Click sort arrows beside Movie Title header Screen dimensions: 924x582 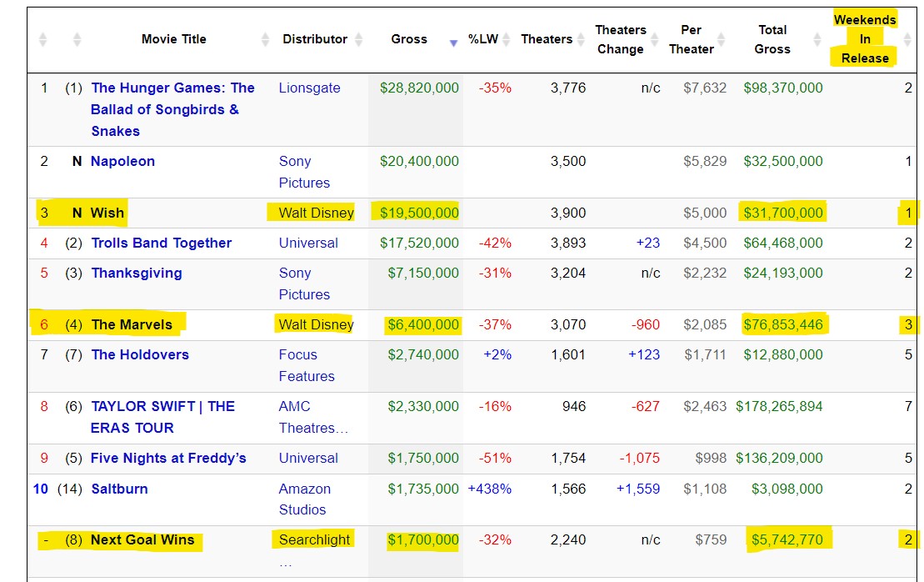(265, 40)
